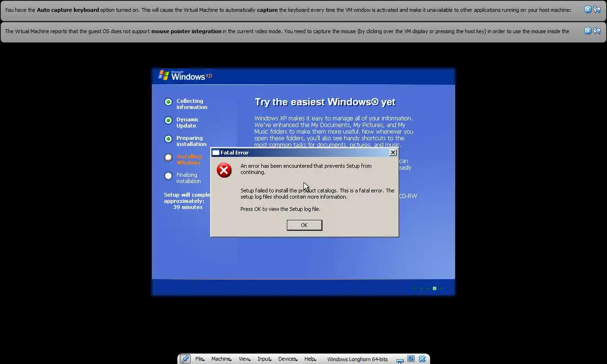Minimize the VM window from the mini toolbar
The image size is (607, 364).
(400, 360)
